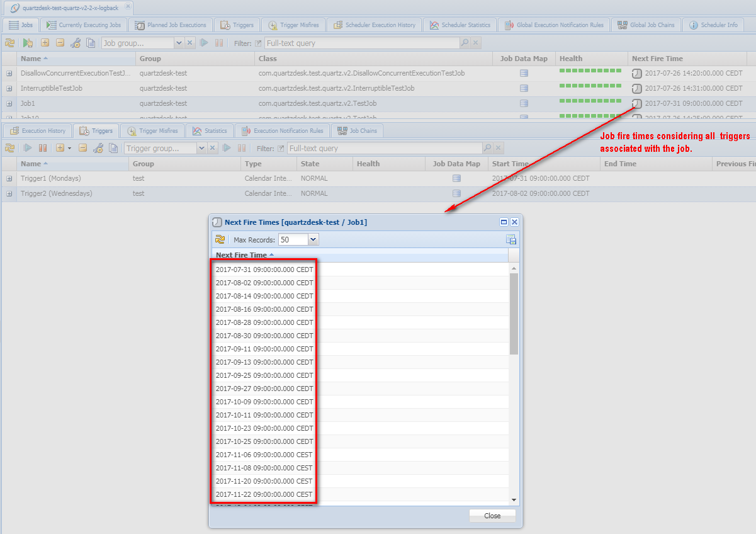Open next fire times clock icon for Job1
Image resolution: width=756 pixels, height=534 pixels.
pos(637,103)
